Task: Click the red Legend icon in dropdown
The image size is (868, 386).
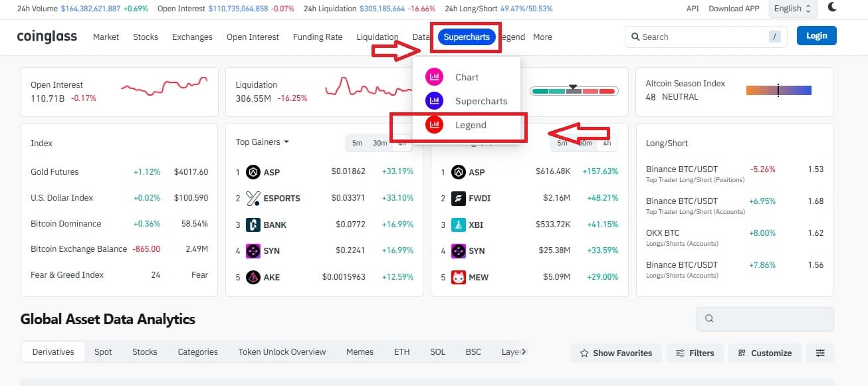Action: tap(434, 125)
